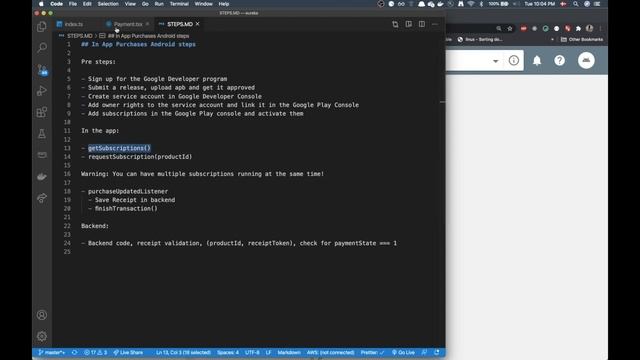This screenshot has width=640, height=360.
Task: Open Chrome extensions puzzle icon
Action: pos(578,29)
